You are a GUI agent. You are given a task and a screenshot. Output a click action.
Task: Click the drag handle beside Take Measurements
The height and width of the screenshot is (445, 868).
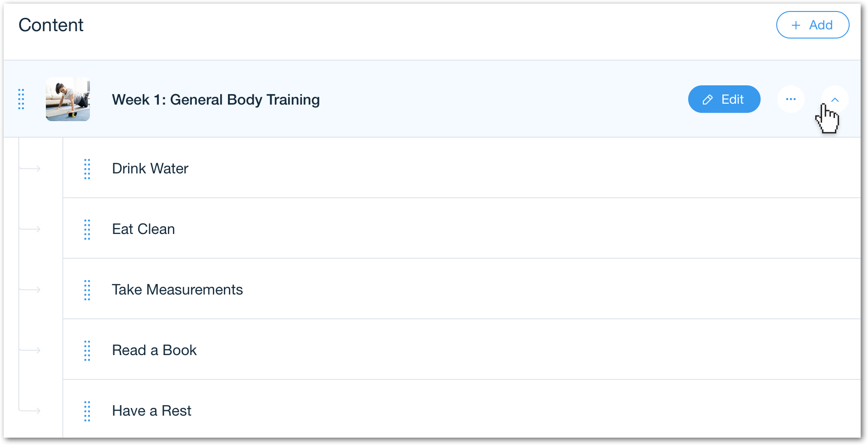click(x=87, y=290)
